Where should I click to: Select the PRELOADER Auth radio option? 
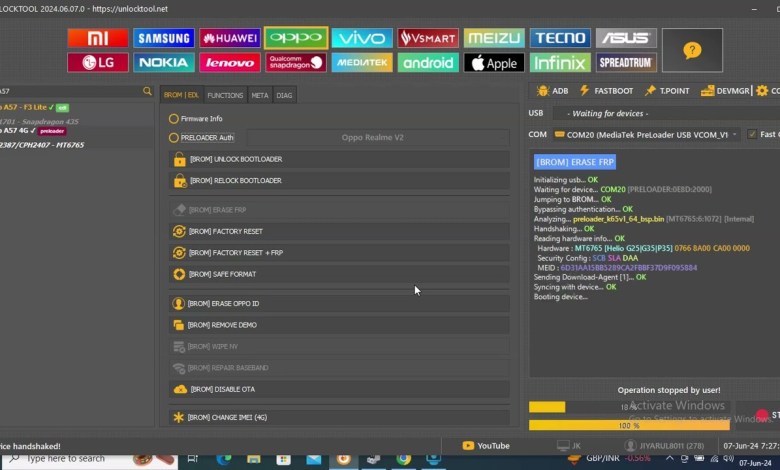coord(174,138)
